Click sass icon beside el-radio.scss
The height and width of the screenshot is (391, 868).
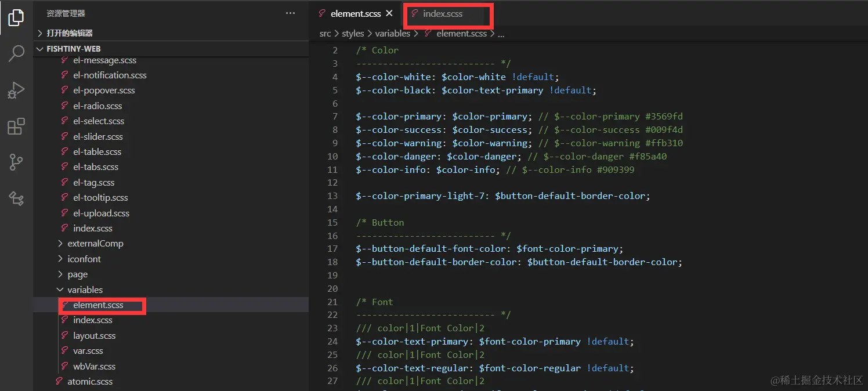click(x=65, y=106)
